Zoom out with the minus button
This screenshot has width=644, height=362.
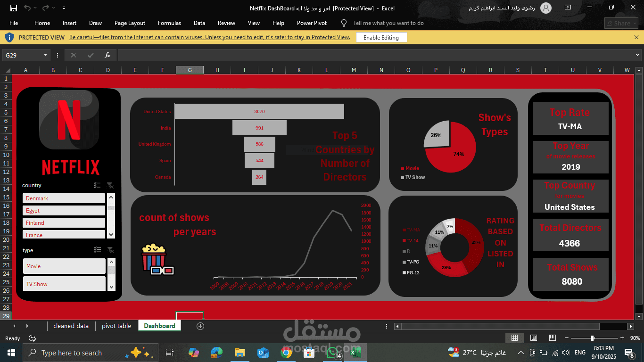point(566,338)
